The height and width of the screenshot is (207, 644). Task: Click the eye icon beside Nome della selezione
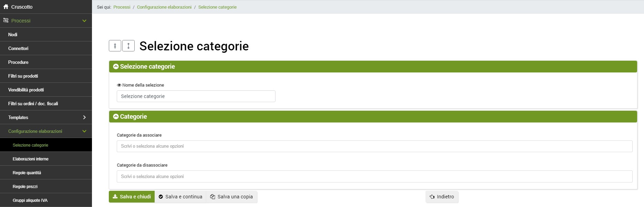click(x=119, y=85)
